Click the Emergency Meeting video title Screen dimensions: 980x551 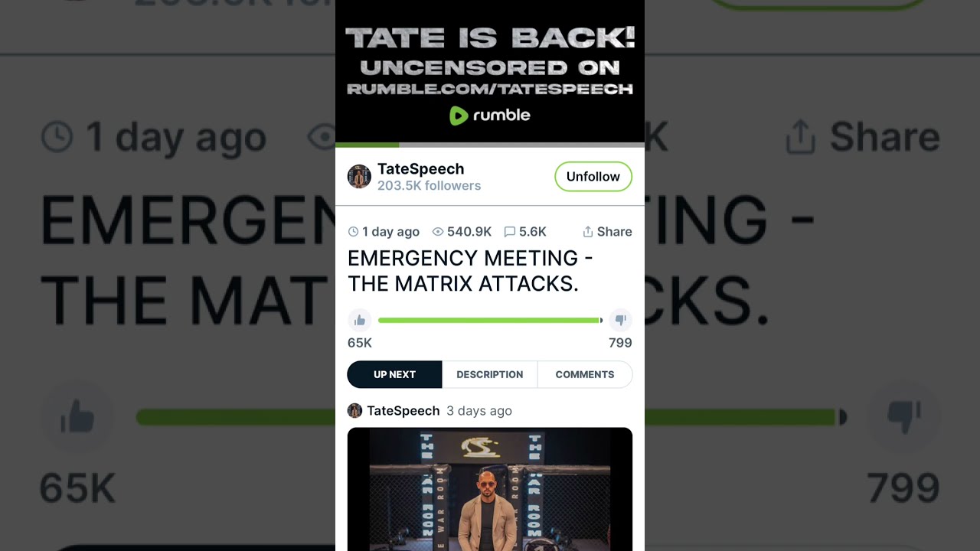pos(470,271)
